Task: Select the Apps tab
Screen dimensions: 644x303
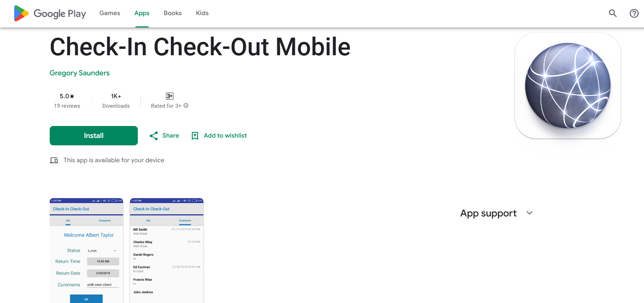Action: point(142,13)
